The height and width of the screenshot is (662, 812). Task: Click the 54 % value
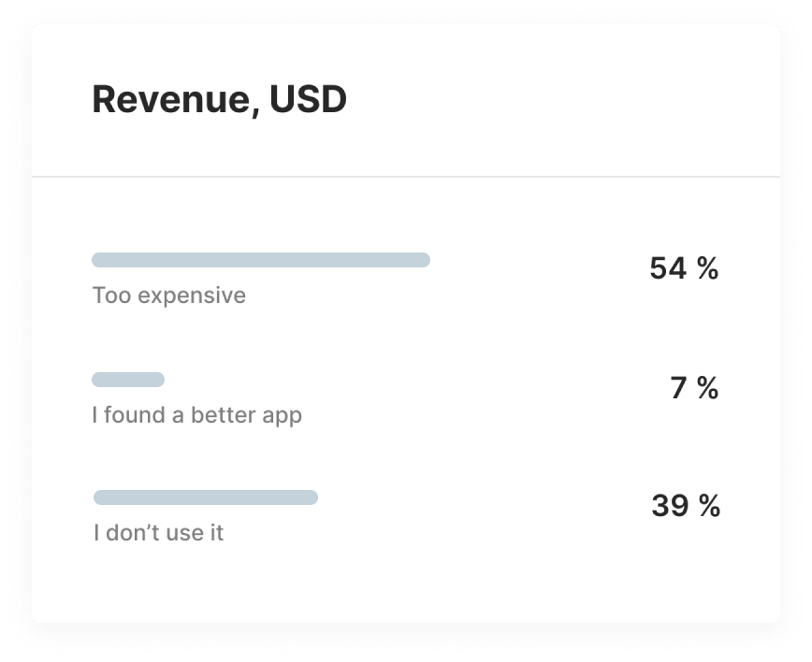point(684,268)
